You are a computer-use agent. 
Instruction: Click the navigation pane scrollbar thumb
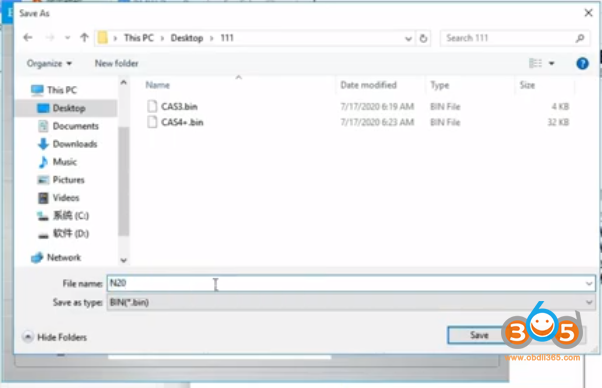pyautogui.click(x=124, y=181)
